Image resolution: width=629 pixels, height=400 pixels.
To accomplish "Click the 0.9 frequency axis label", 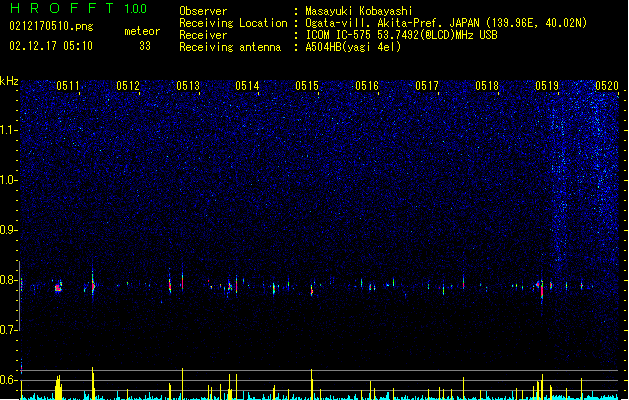I will [9, 230].
